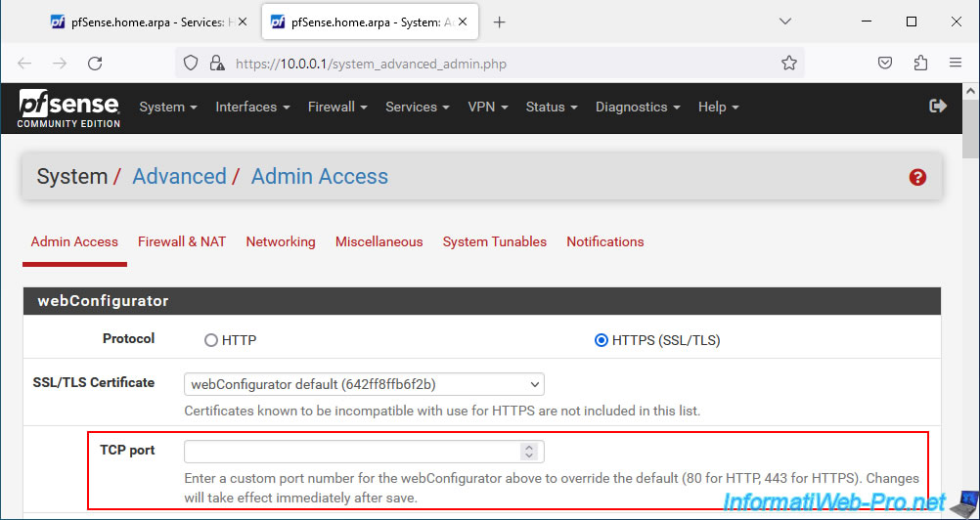
Task: Select the HTTPS (SSL/TLS) radio button
Action: click(x=601, y=340)
